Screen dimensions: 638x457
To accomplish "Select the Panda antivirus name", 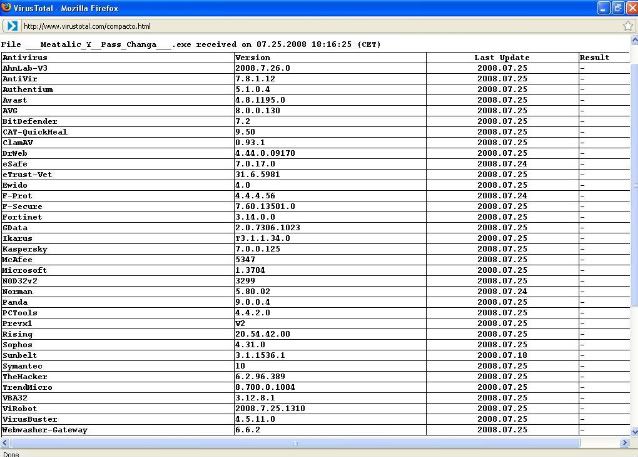I will point(15,302).
